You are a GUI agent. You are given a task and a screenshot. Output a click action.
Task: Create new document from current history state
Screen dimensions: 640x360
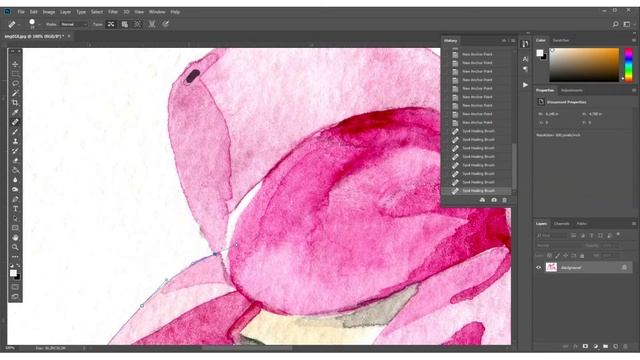click(x=482, y=200)
